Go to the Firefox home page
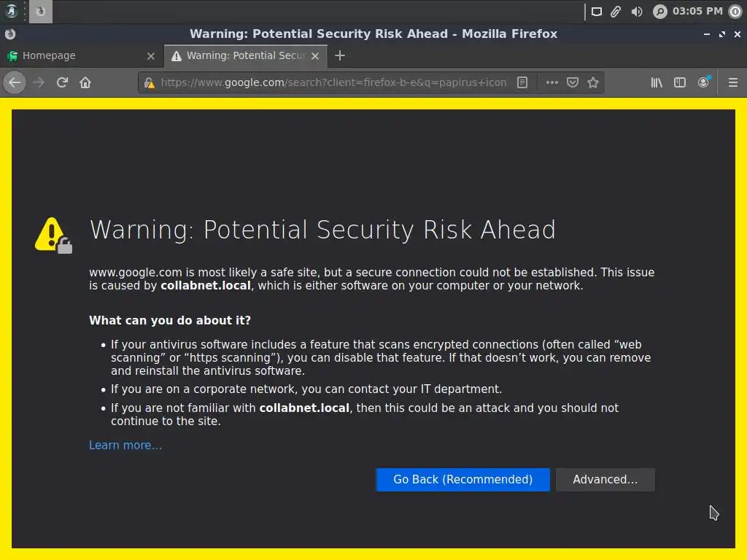The width and height of the screenshot is (747, 560). coord(85,82)
